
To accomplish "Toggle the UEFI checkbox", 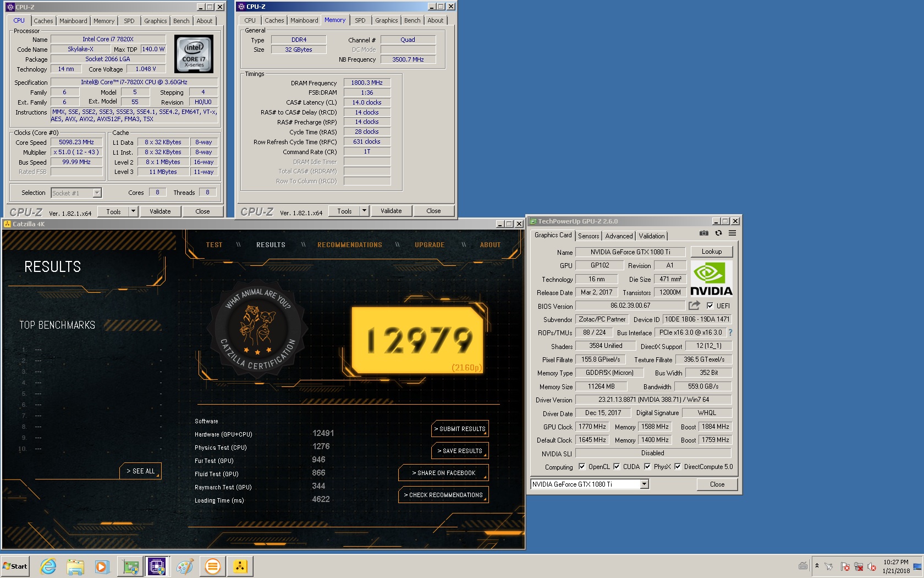I will point(710,306).
